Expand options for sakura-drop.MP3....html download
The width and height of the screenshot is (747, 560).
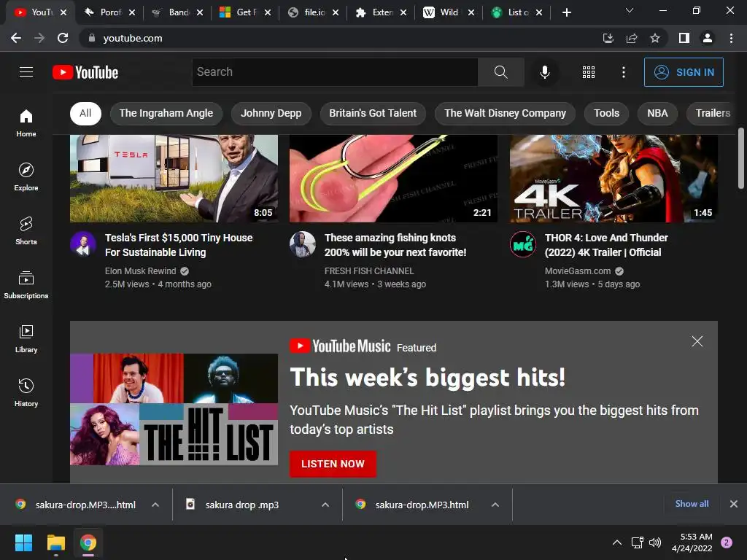click(155, 505)
